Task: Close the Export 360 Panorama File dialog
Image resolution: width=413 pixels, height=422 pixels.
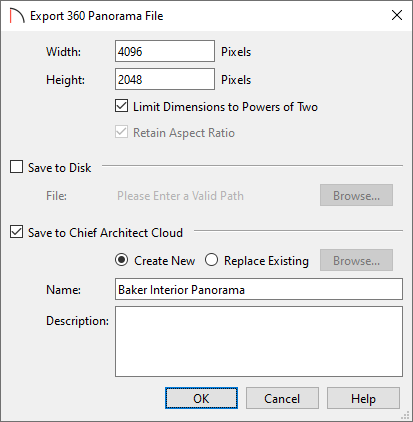Action: click(397, 15)
